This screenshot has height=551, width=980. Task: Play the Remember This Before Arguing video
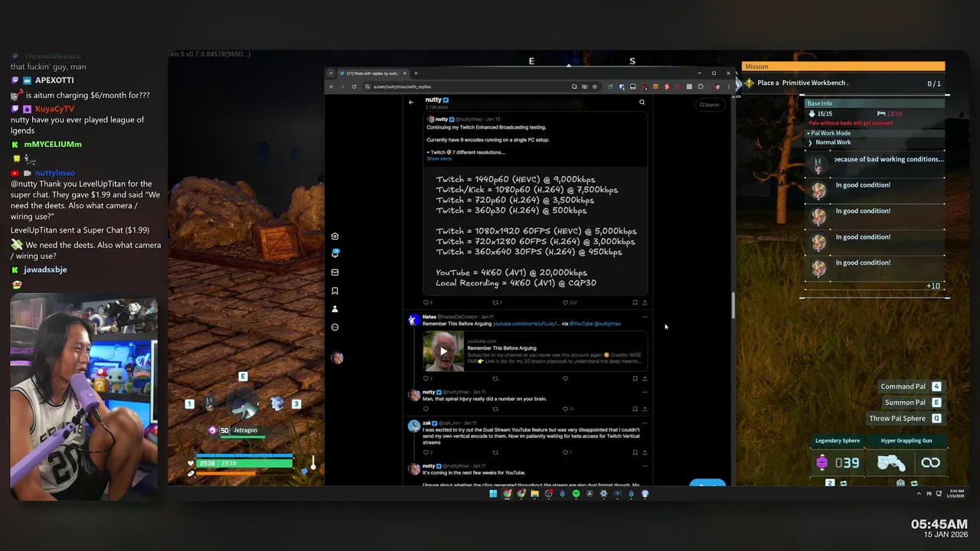[x=443, y=351]
